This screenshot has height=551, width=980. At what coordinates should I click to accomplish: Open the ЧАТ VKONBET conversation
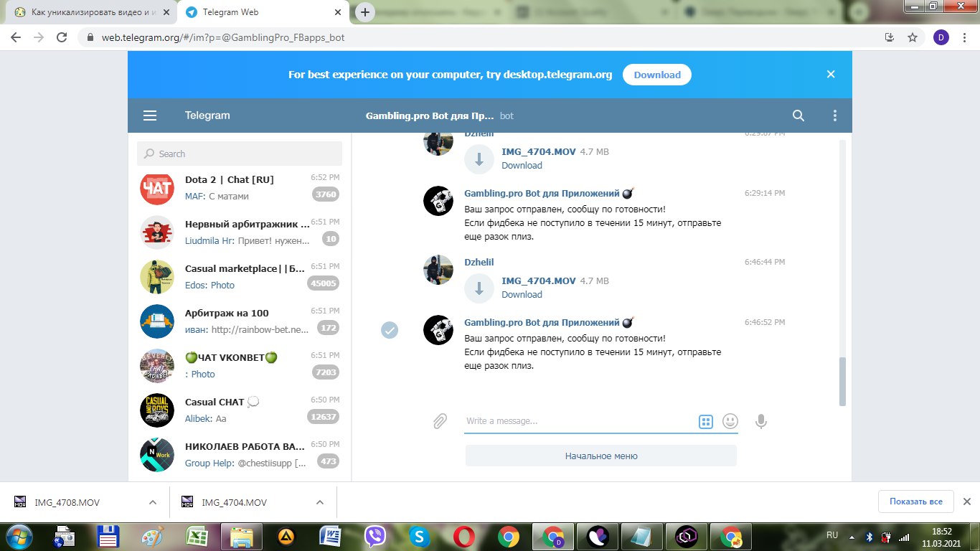tap(240, 365)
